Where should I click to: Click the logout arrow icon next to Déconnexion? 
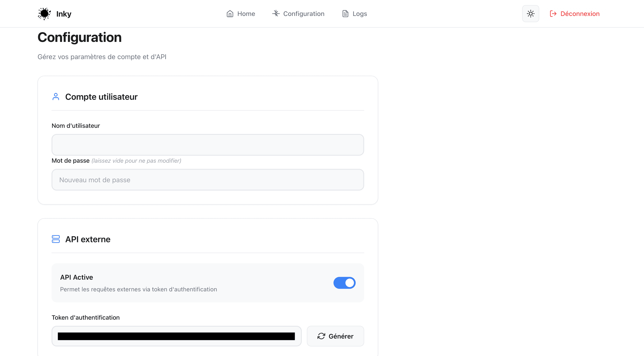pos(553,13)
